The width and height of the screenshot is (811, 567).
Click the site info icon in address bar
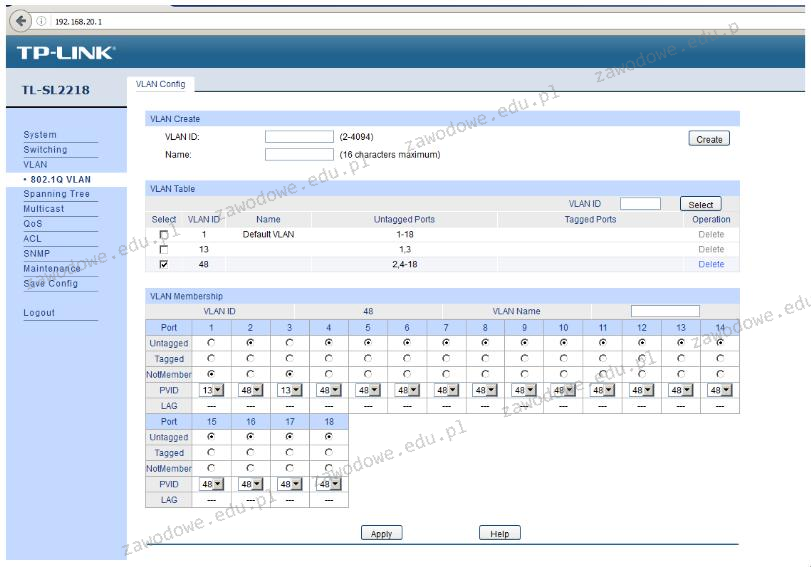[x=41, y=21]
